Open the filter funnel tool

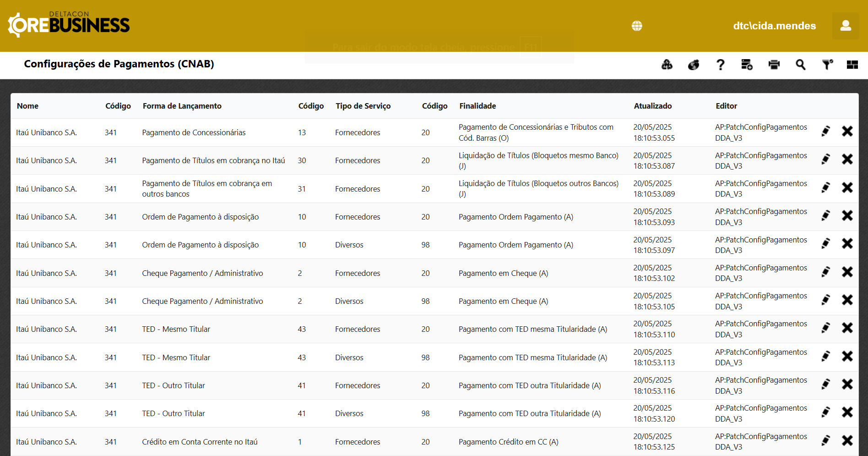tap(827, 65)
